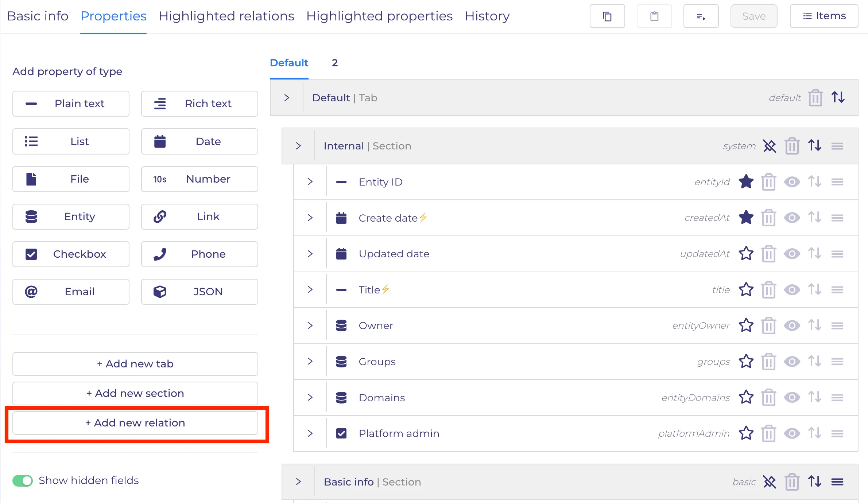Viewport: 868px width, 503px height.
Task: Click trash icon on Title row
Action: [768, 290]
